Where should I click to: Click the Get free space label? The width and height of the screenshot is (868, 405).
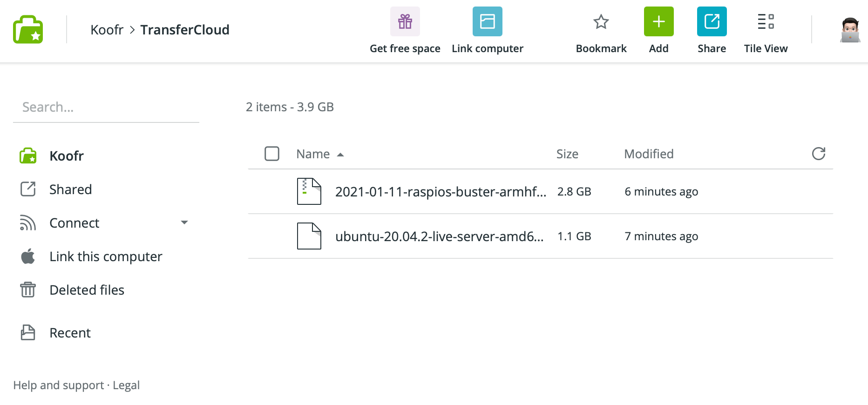(405, 48)
